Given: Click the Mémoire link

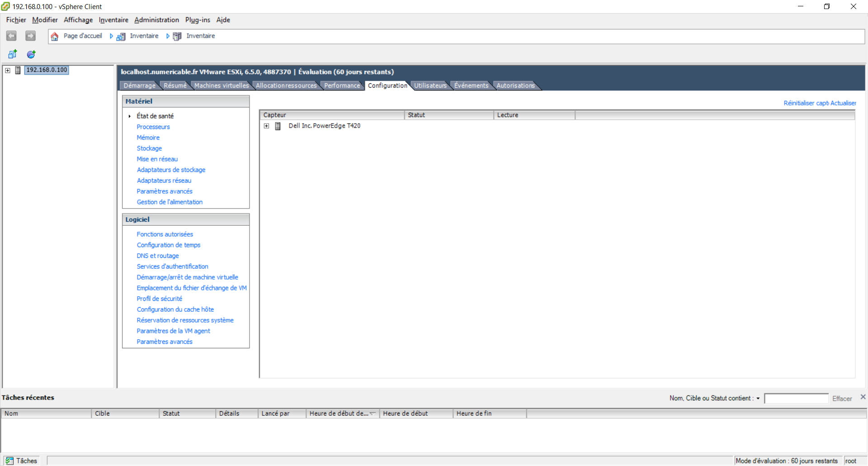Looking at the screenshot, I should point(148,138).
